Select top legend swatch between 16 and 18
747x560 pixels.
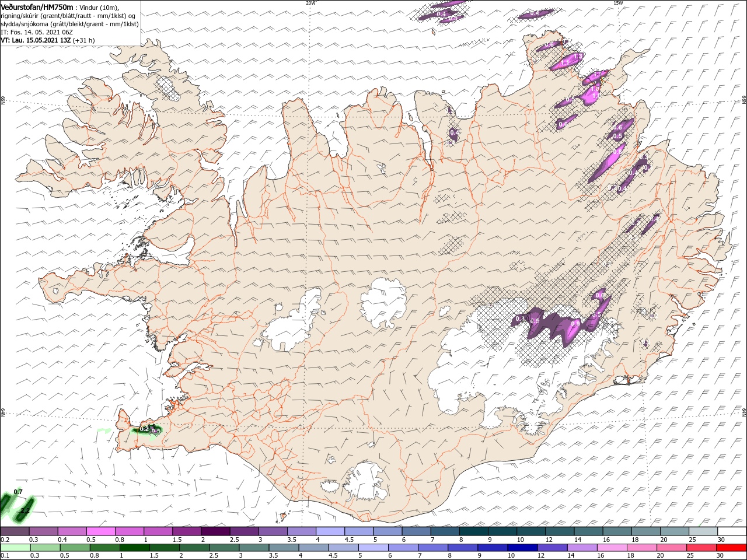tap(617, 531)
